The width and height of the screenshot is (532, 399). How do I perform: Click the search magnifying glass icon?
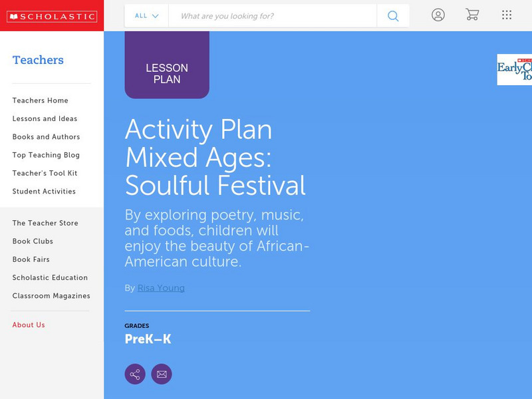[392, 15]
